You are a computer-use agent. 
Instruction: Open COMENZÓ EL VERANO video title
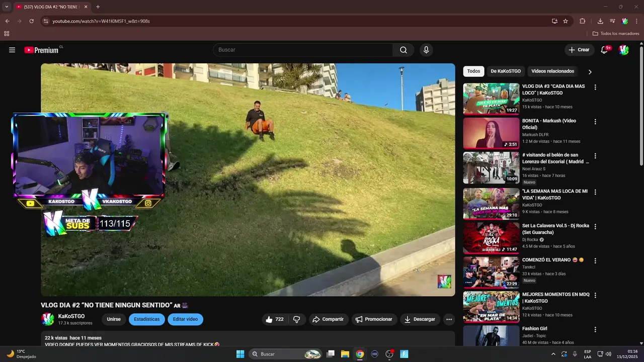point(553,260)
